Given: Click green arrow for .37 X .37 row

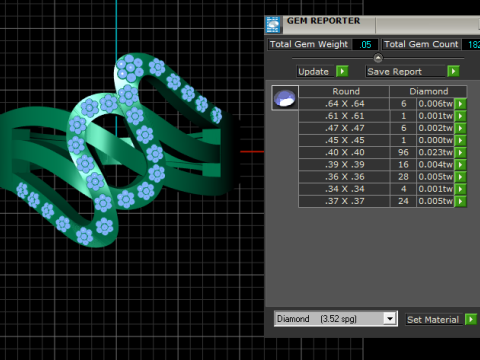Looking at the screenshot, I should pos(460,201).
